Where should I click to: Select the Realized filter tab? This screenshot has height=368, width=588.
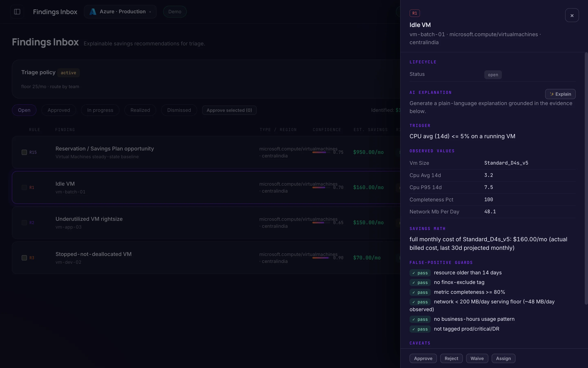point(140,110)
